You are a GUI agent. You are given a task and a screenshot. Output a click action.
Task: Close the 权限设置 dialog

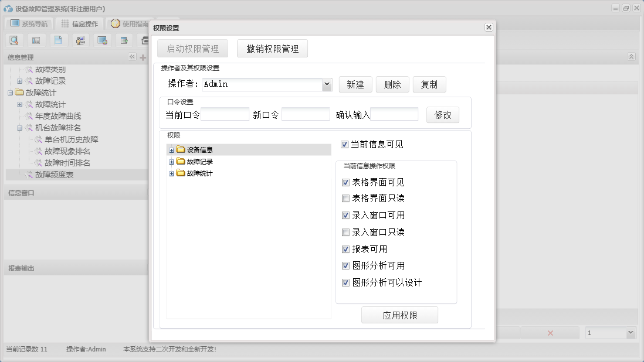[489, 27]
